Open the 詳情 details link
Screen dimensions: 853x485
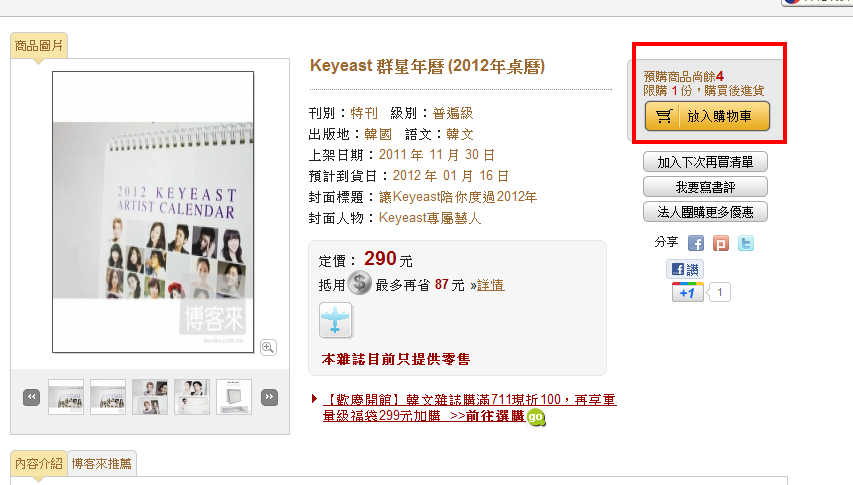click(x=490, y=285)
